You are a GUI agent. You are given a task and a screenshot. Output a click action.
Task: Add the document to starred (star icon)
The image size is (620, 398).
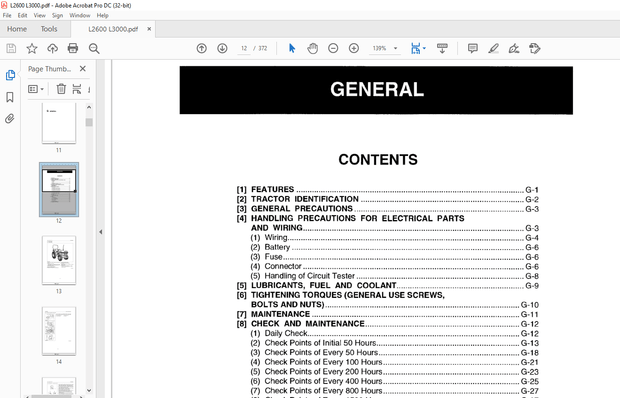[32, 49]
